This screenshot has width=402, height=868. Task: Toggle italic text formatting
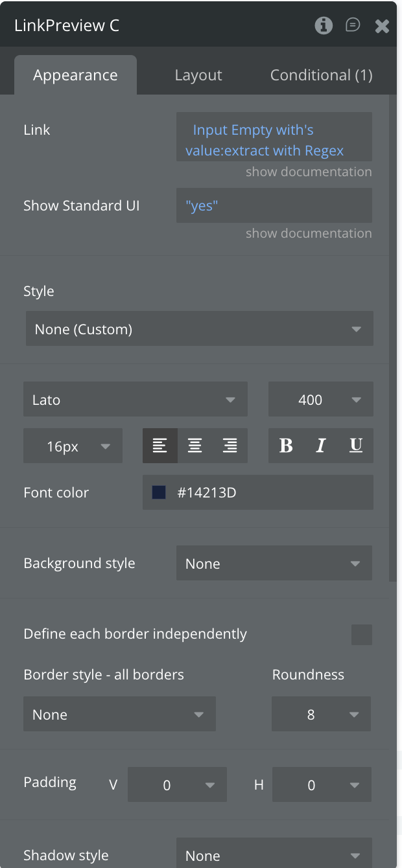click(320, 446)
